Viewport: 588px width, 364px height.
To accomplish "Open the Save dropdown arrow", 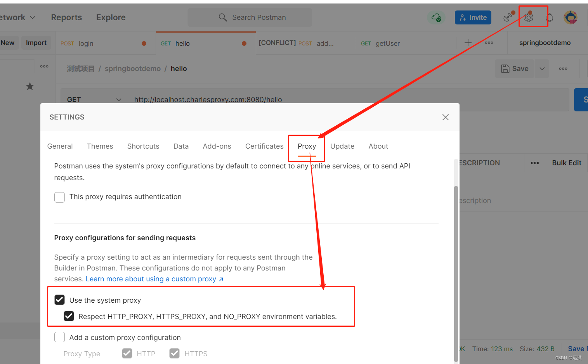I will tap(542, 69).
